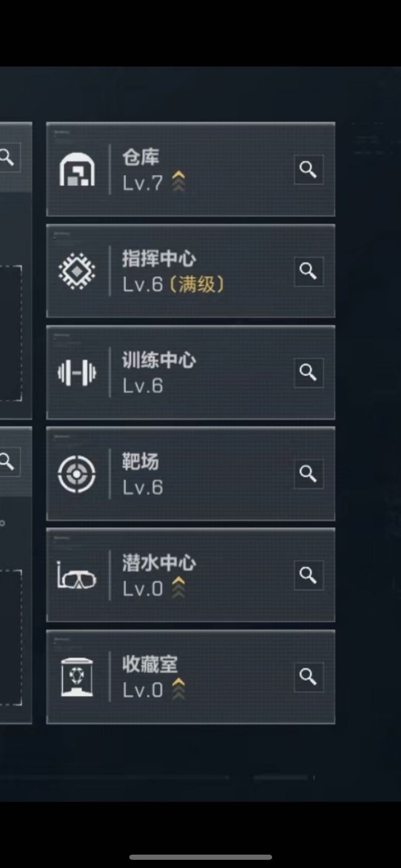
Task: Open the 靶场 Lv.6 facility card
Action: click(190, 474)
